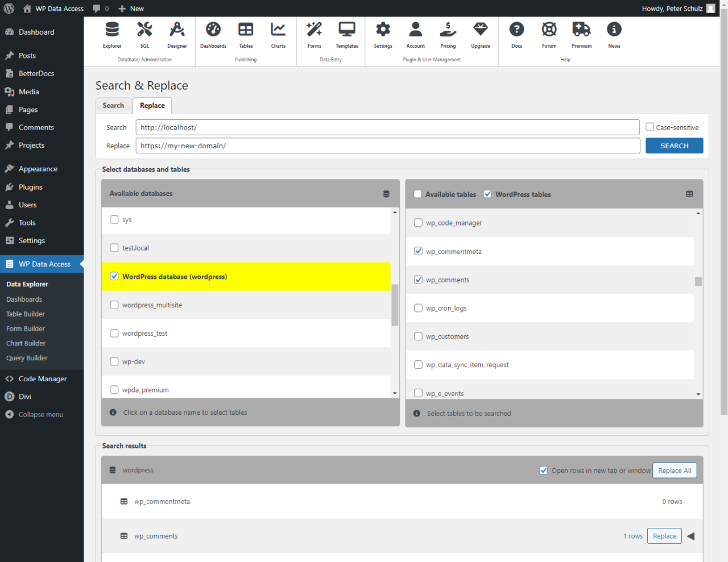Uncheck the wp_comments table
728x562 pixels.
point(418,280)
